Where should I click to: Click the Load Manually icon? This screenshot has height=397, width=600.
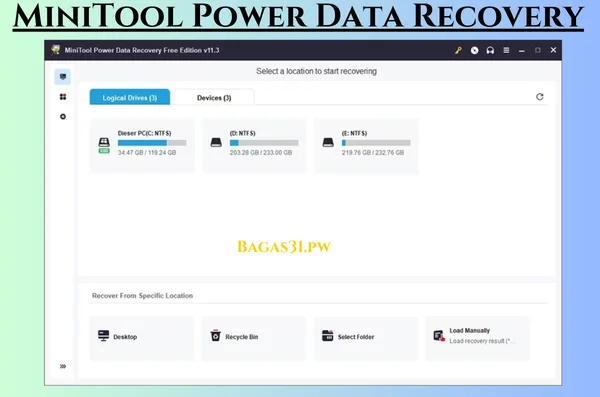coord(439,336)
